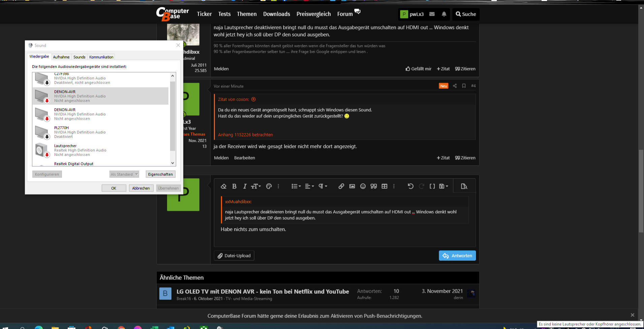Select the PL2770H monitor audio device
Viewport: 644px width, 329px height.
coord(100,132)
